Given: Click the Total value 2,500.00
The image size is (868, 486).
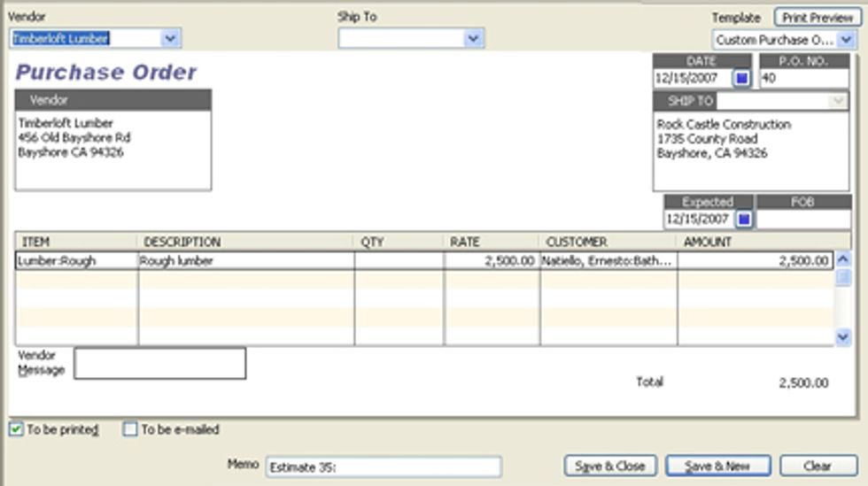Looking at the screenshot, I should (803, 383).
